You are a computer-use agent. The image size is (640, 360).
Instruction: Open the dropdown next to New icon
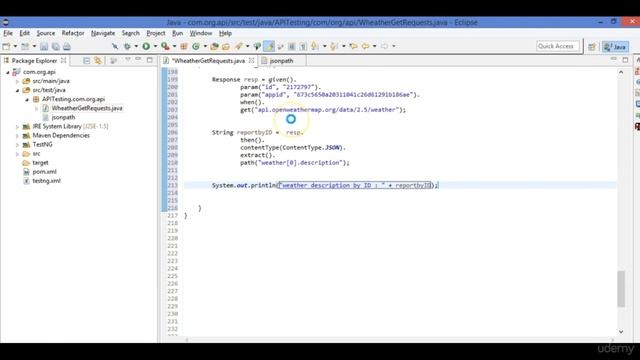tap(15, 47)
